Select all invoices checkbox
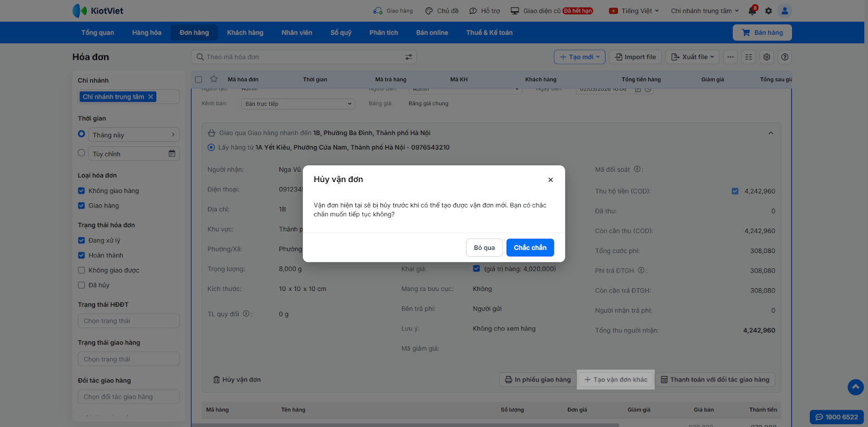 199,79
